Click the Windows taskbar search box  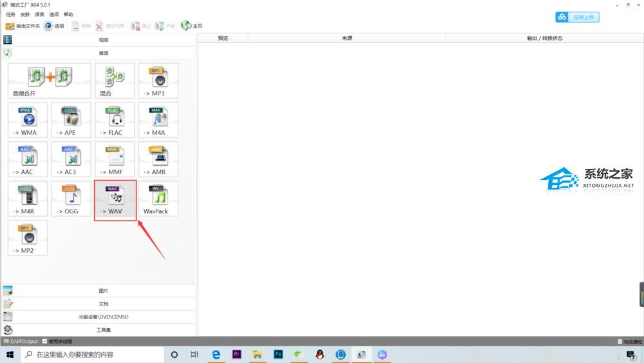pyautogui.click(x=92, y=355)
